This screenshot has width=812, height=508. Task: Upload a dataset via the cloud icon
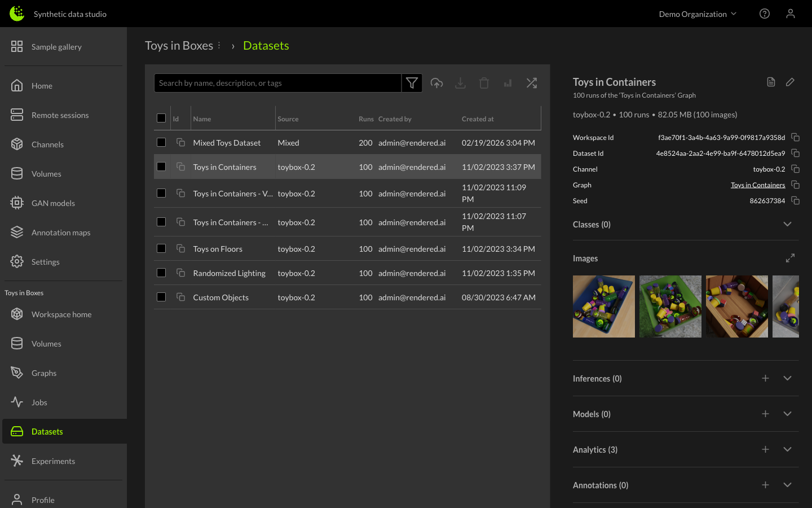pyautogui.click(x=436, y=82)
